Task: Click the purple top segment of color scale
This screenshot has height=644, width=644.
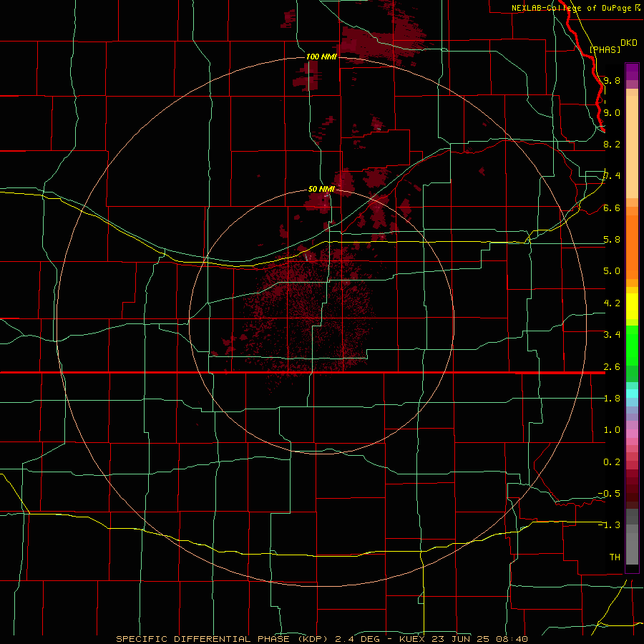Action: (632, 72)
